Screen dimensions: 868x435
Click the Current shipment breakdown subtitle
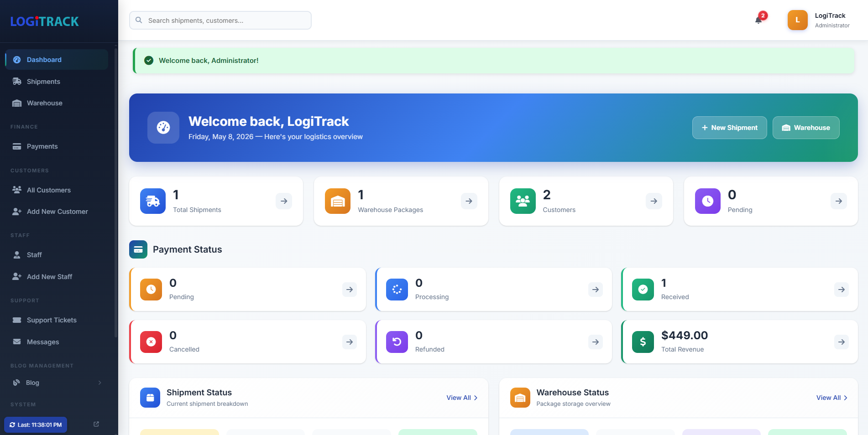click(207, 404)
